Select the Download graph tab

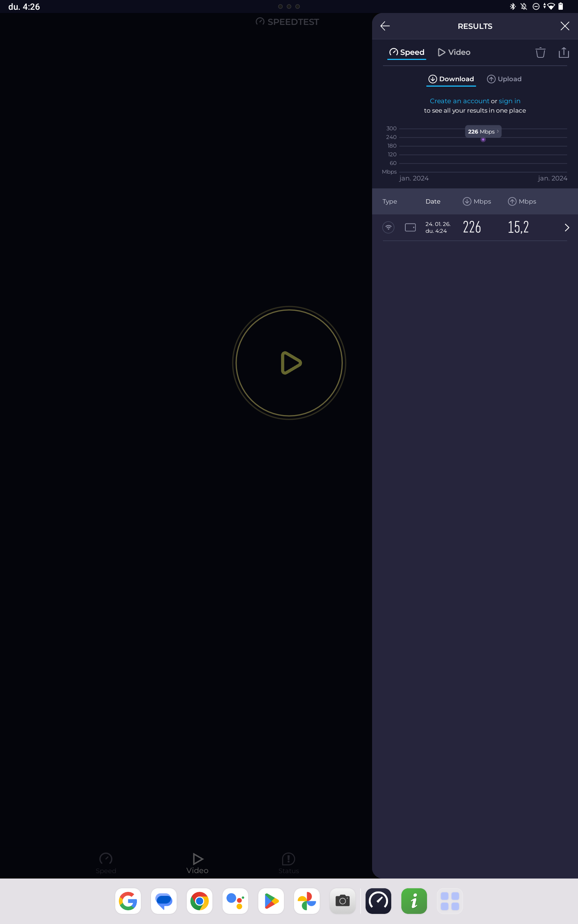click(451, 79)
